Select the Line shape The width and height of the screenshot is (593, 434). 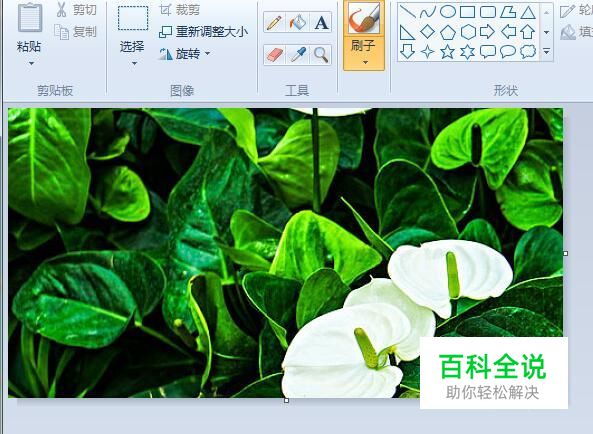(408, 12)
